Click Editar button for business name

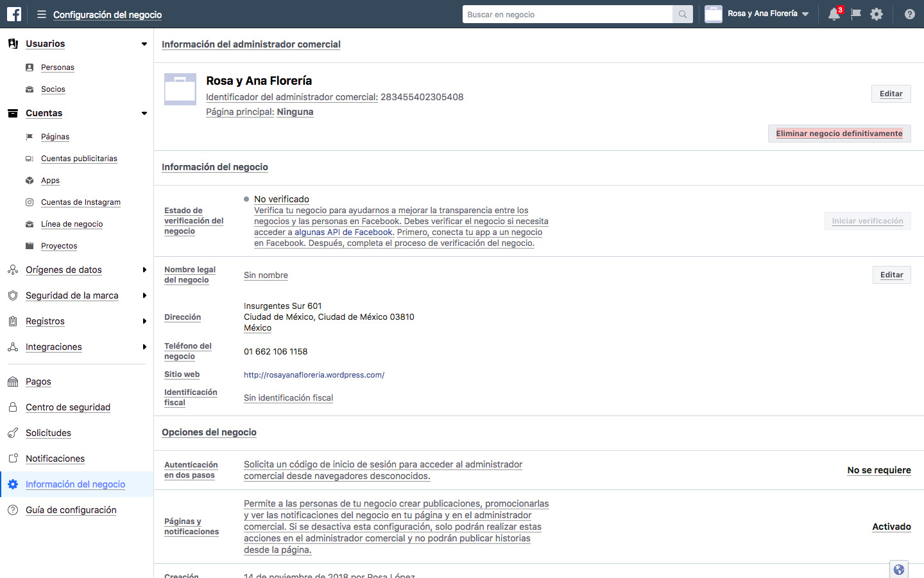891,94
